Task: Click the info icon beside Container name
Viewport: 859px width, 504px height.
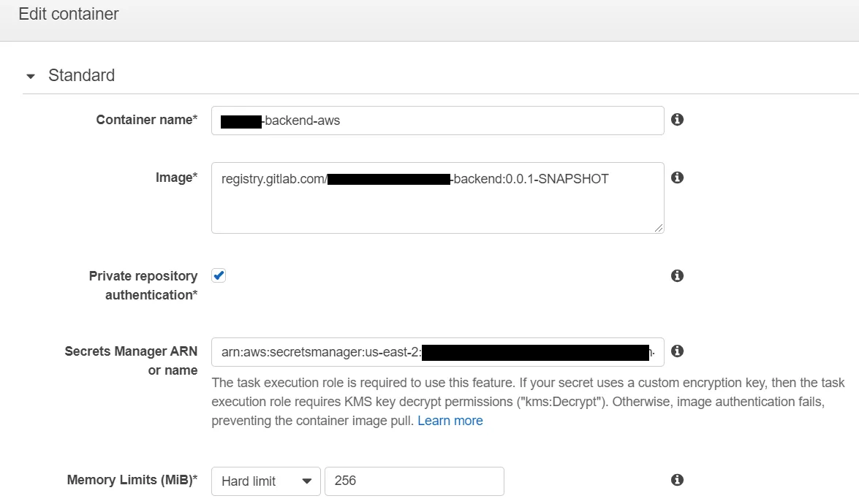Action: pos(677,119)
